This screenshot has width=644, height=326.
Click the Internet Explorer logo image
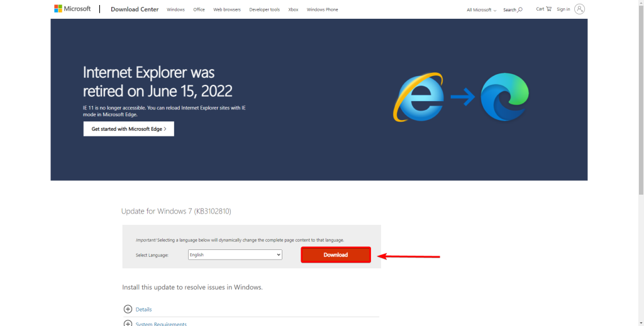418,97
